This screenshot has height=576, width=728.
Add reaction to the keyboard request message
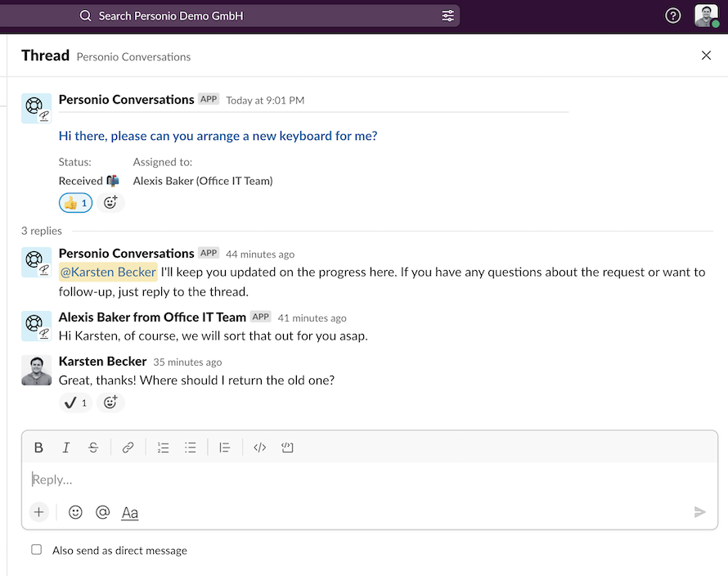coord(110,203)
